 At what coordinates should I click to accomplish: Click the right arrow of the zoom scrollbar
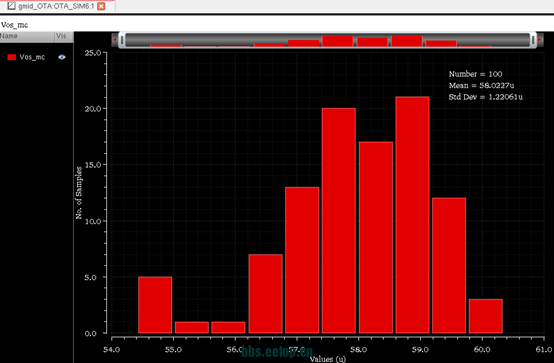(540, 40)
